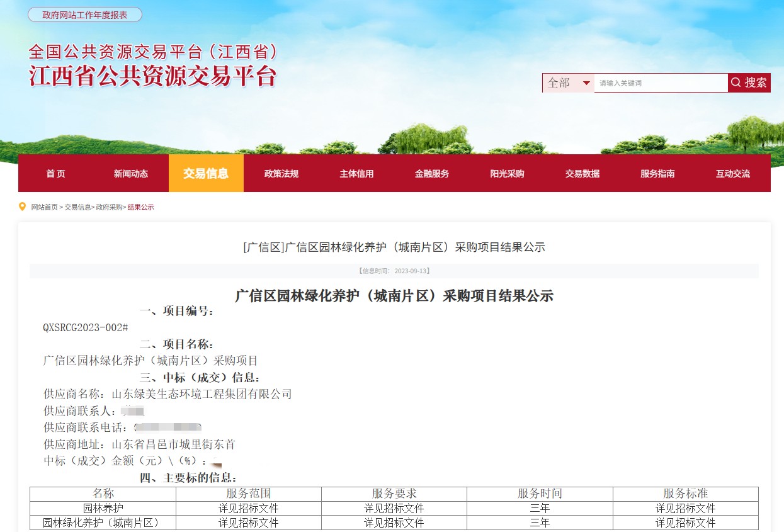The image size is (784, 532).
Task: Open the 交易数据 page
Action: 582,174
